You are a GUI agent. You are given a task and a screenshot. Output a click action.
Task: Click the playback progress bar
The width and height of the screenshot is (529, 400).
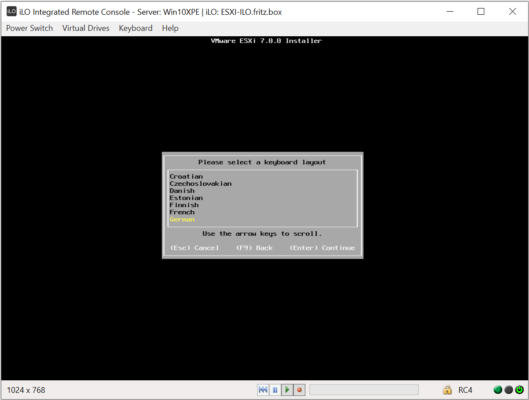[x=364, y=390]
